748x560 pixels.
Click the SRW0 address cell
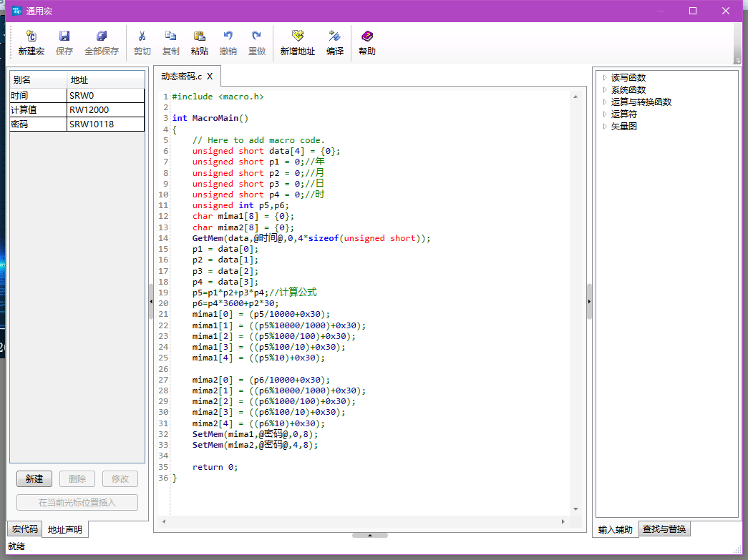[106, 96]
